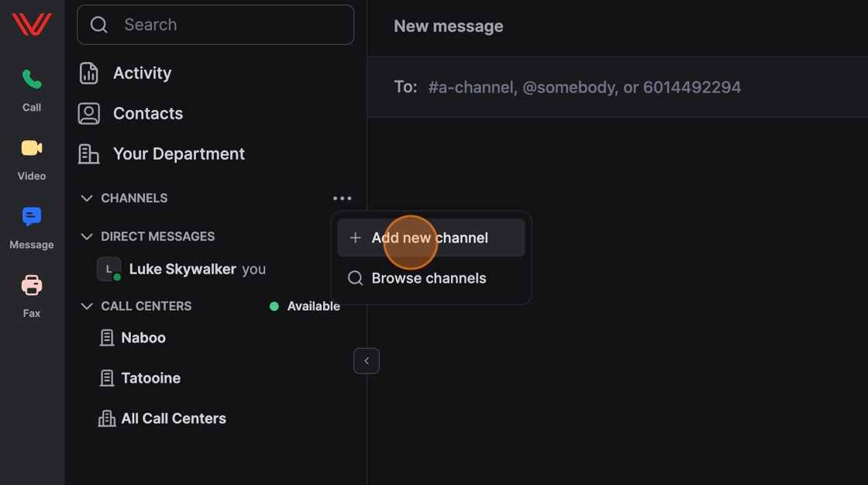Screen dimensions: 868x485
Task: Toggle the Available status indicator
Action: (x=305, y=307)
